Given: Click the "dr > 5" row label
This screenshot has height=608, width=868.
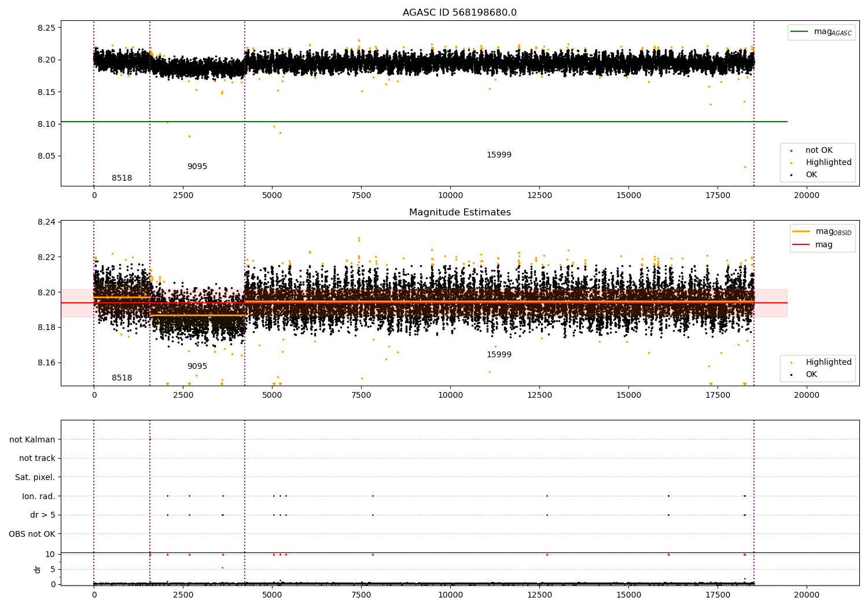Looking at the screenshot, I should (x=43, y=515).
